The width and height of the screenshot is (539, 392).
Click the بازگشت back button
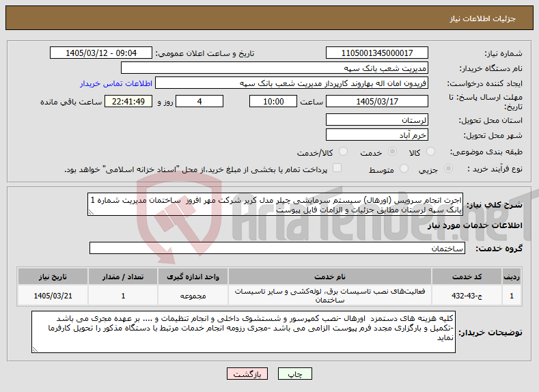247,374
